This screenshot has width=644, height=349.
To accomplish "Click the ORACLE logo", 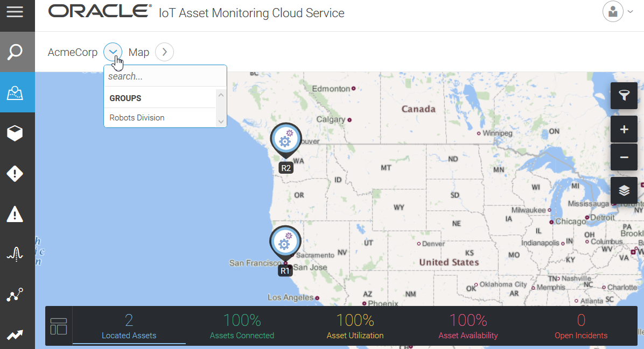I will pyautogui.click(x=100, y=11).
